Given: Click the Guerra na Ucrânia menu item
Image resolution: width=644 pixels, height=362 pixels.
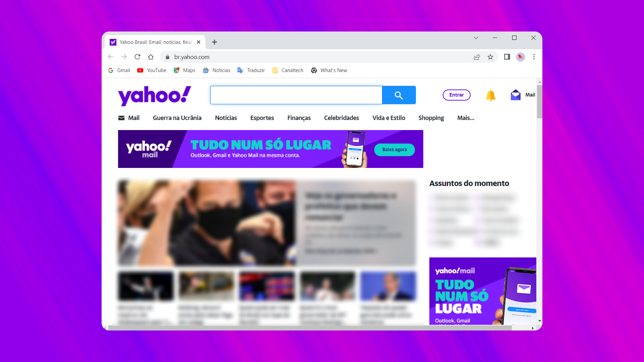Looking at the screenshot, I should [177, 118].
